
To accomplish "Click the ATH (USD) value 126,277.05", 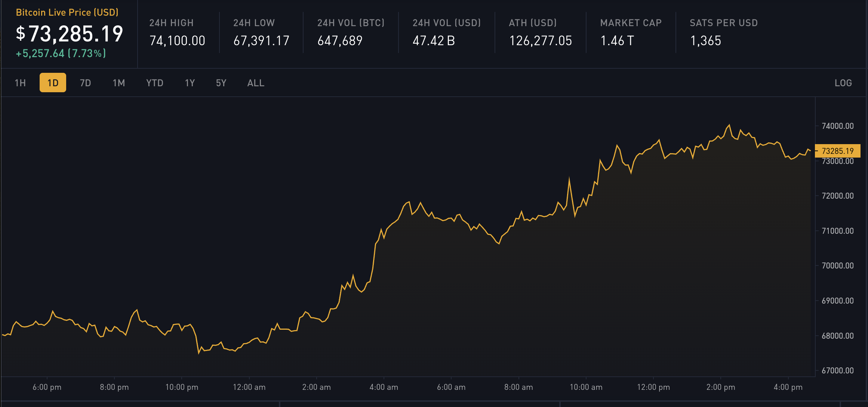I will click(540, 41).
